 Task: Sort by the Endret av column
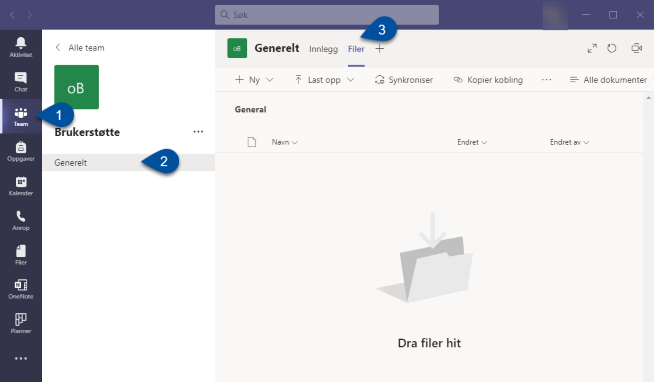pos(569,142)
